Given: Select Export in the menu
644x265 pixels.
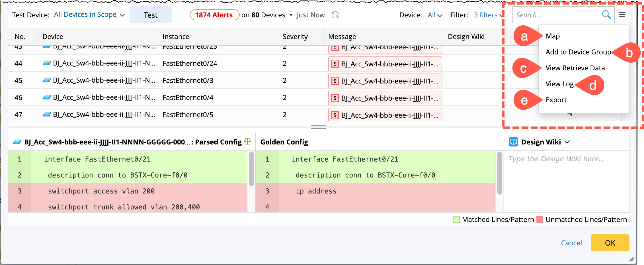Looking at the screenshot, I should click(x=556, y=100).
